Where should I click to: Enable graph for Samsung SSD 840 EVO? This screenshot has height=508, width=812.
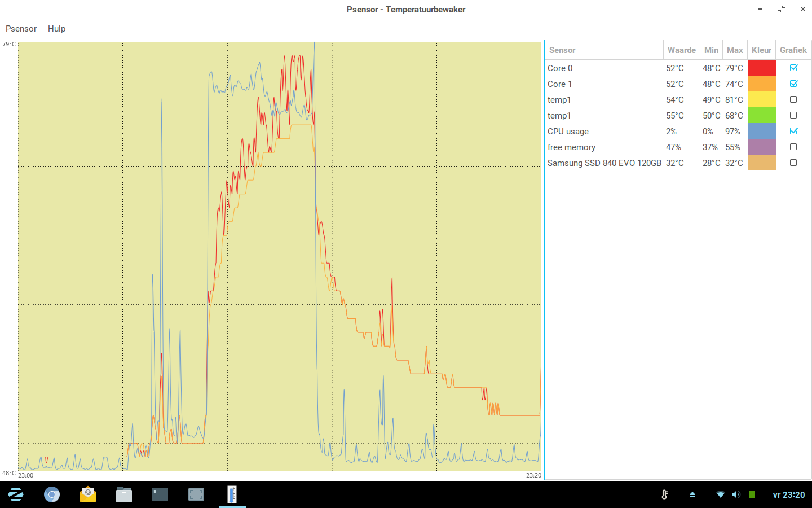coord(793,163)
